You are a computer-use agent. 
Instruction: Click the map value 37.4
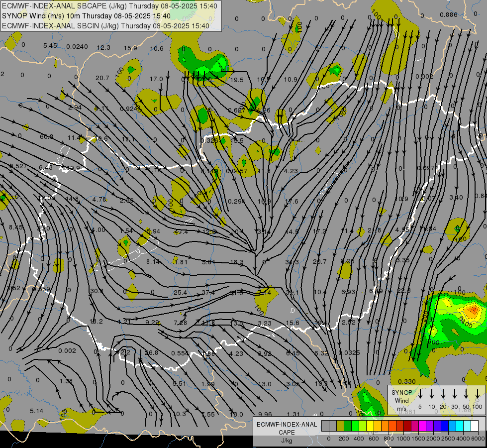click(x=208, y=292)
